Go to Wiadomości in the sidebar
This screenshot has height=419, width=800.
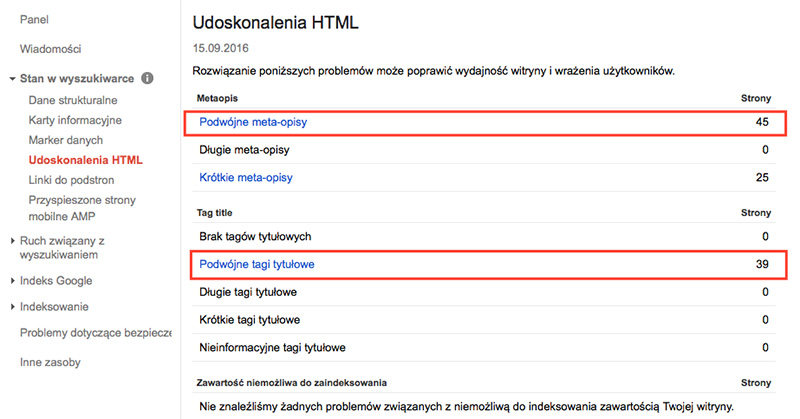(x=50, y=49)
